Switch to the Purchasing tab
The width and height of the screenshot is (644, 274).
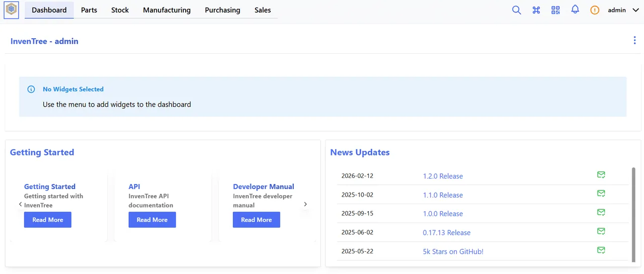click(x=222, y=10)
